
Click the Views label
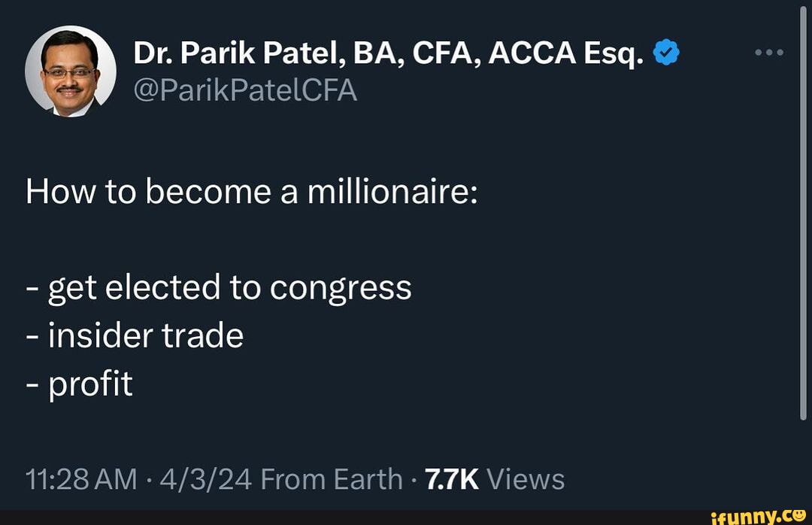[526, 478]
